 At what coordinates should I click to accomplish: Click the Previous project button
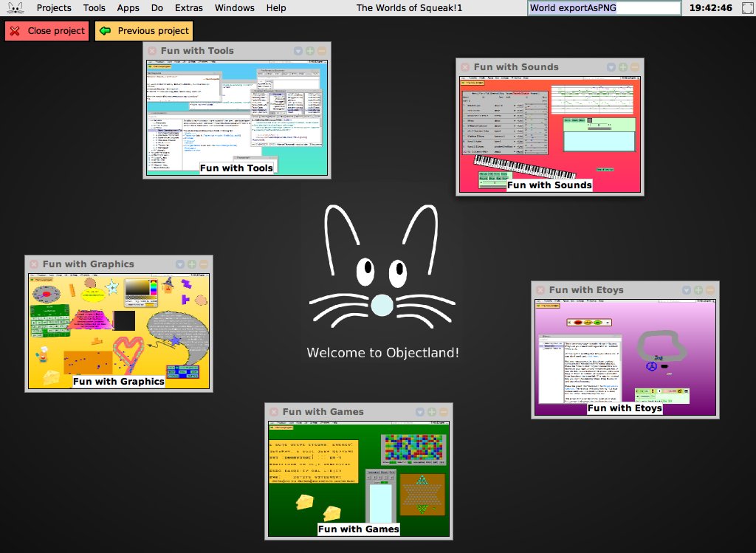click(x=144, y=31)
